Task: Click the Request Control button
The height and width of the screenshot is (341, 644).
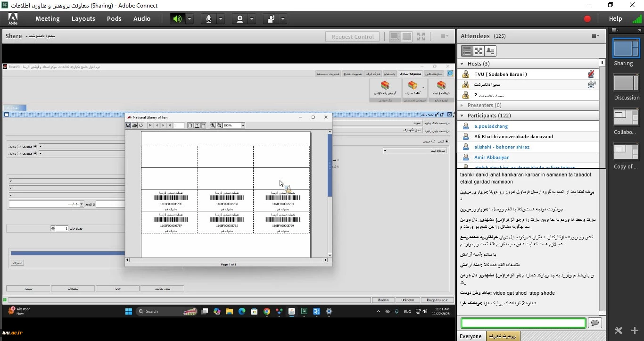Action: (x=353, y=37)
